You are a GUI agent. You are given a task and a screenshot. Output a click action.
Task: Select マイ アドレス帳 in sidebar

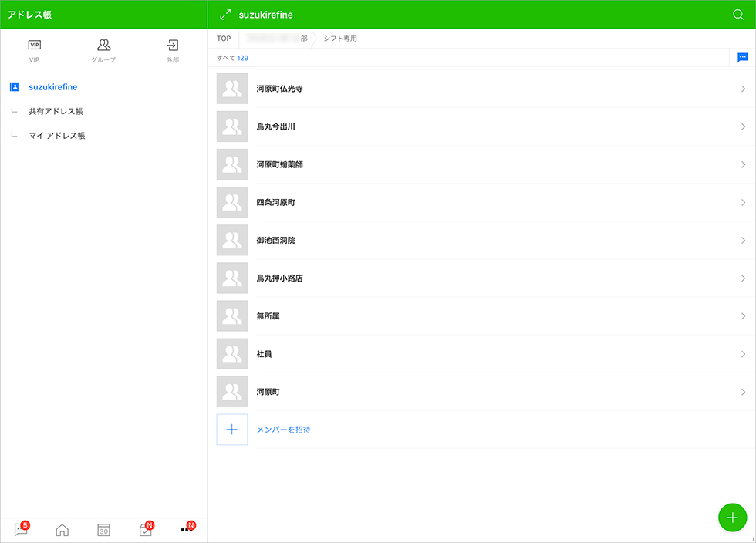pyautogui.click(x=56, y=135)
